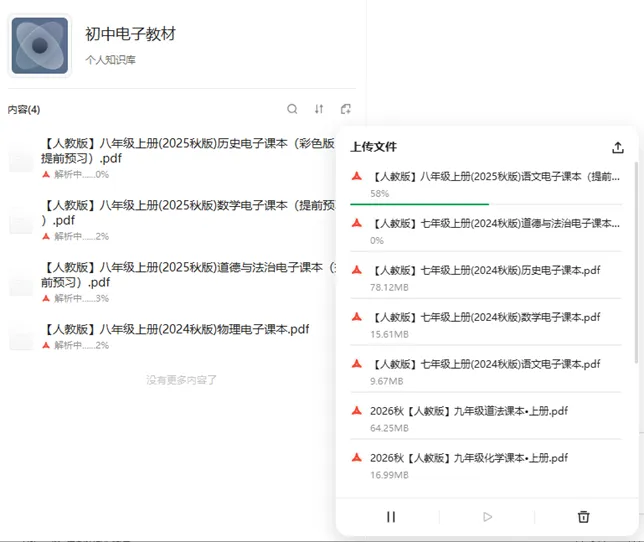Image resolution: width=644 pixels, height=542 pixels.
Task: Click the thumbnail of the 物理电子课本 entry
Action: tap(21, 336)
